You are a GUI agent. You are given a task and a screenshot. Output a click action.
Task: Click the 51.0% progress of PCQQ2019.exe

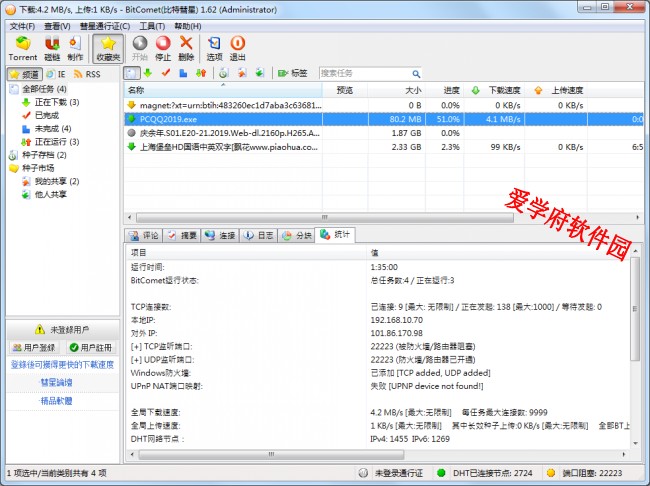point(449,118)
